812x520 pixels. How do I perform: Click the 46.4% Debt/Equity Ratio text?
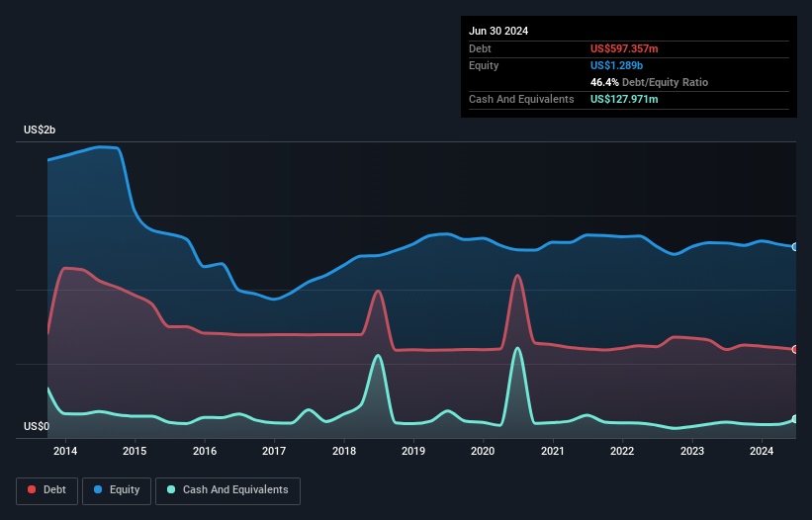tap(649, 82)
